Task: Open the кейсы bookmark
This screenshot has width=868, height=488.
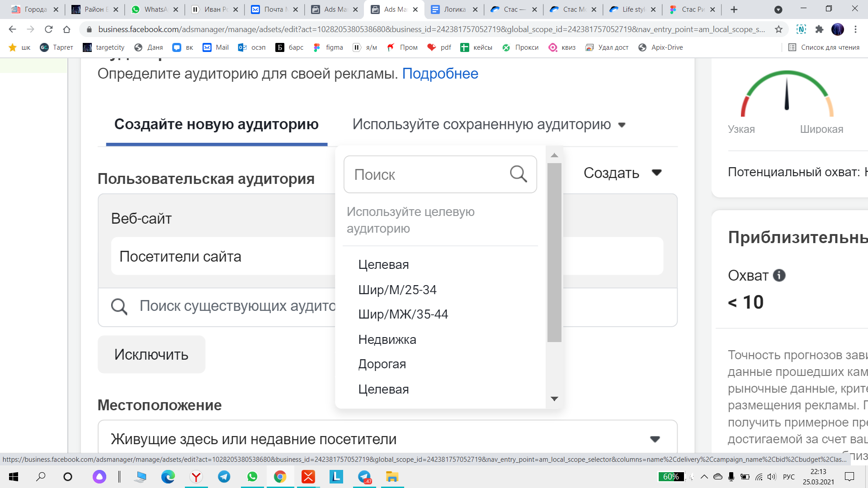Action: (476, 47)
